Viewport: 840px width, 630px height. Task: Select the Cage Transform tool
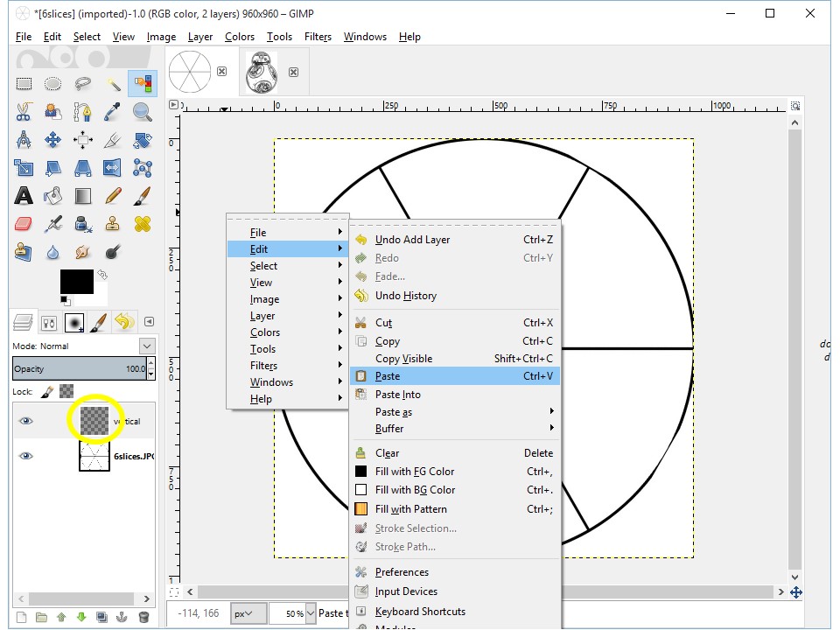(x=142, y=168)
